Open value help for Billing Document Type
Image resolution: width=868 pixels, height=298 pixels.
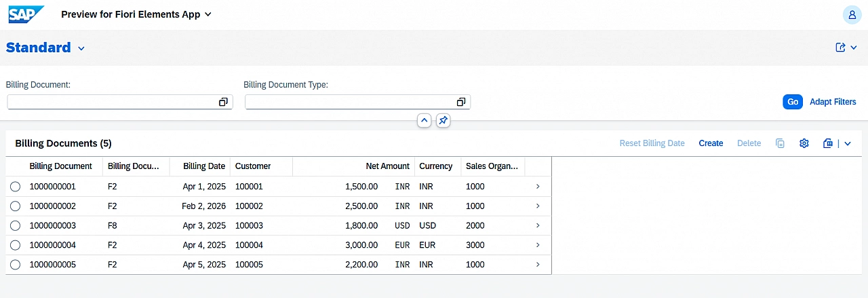pos(461,102)
